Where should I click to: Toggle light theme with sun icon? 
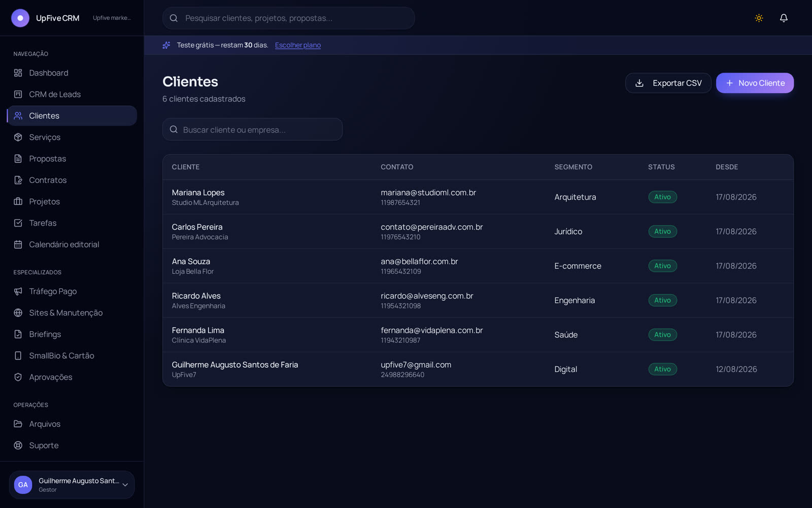point(759,18)
